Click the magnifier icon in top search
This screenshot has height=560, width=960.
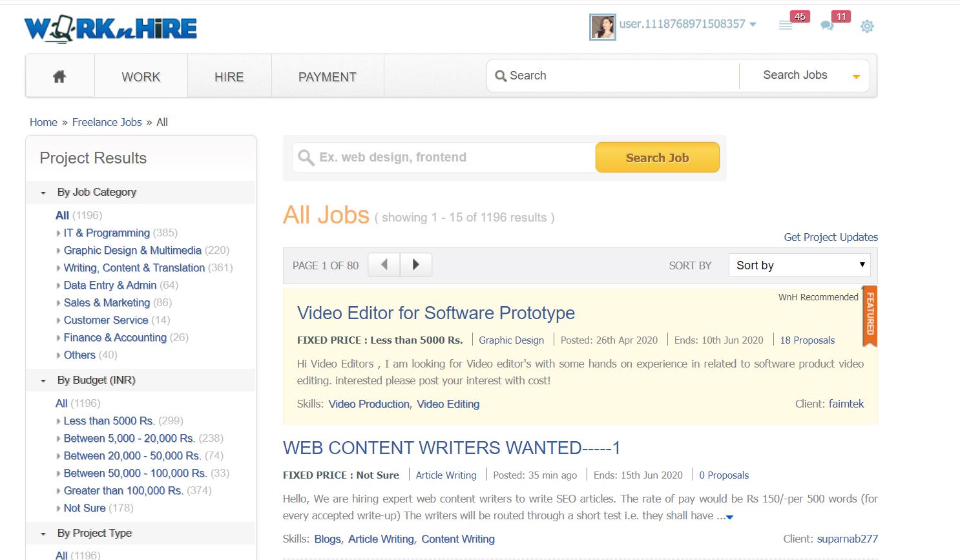click(501, 76)
